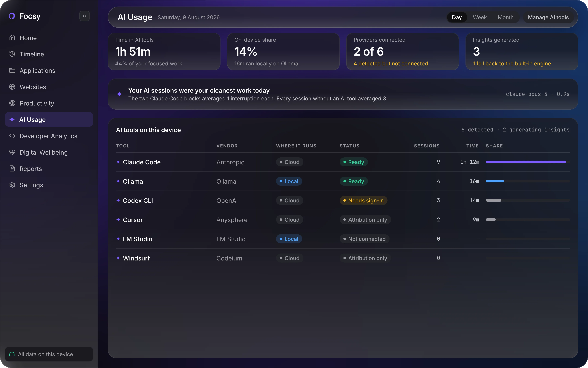Open the Websites section label
This screenshot has width=588, height=368.
[33, 87]
